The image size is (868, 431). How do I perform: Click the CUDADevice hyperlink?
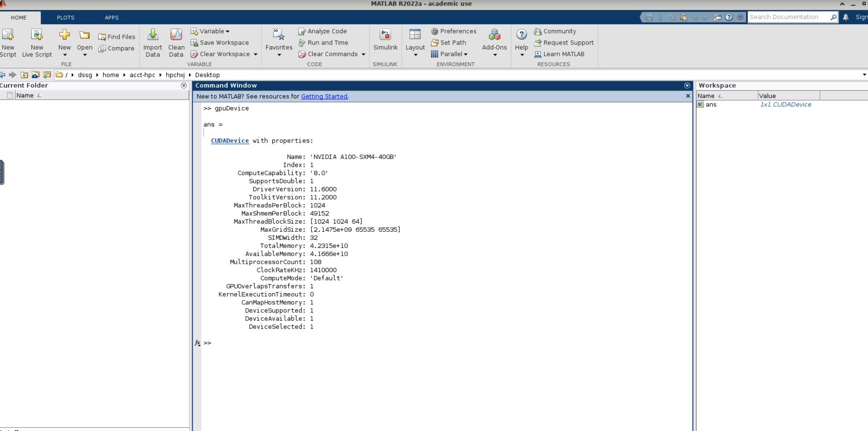coord(230,140)
